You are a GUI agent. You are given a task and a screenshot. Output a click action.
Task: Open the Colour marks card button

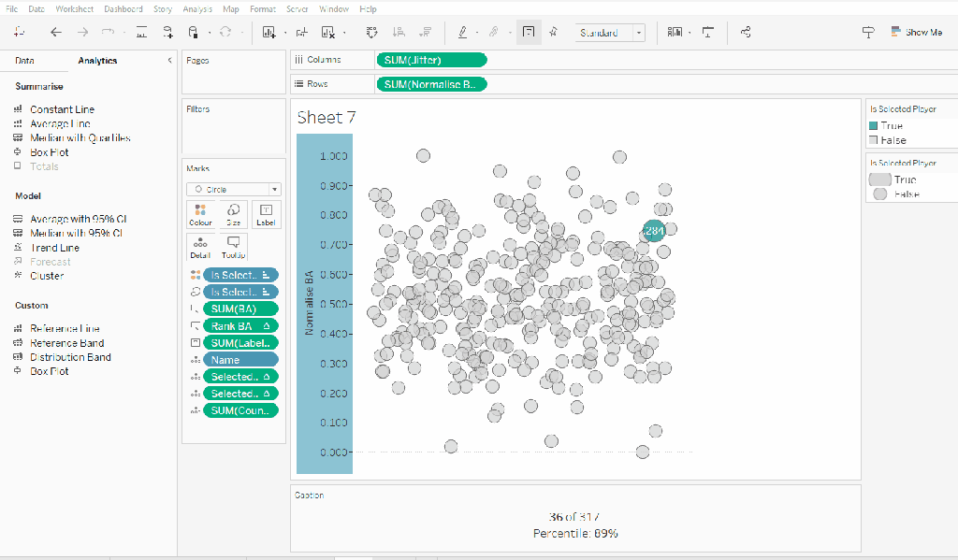pos(201,215)
